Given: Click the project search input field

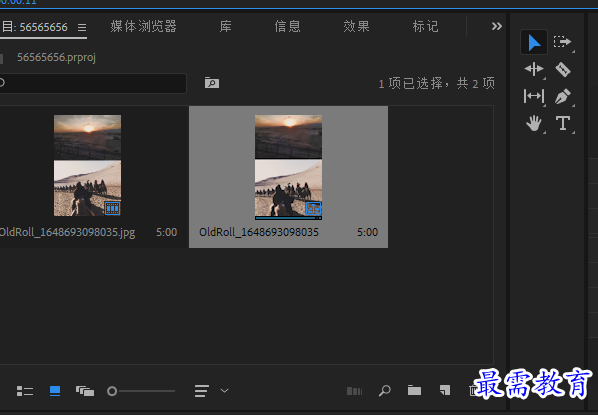Looking at the screenshot, I should point(93,83).
